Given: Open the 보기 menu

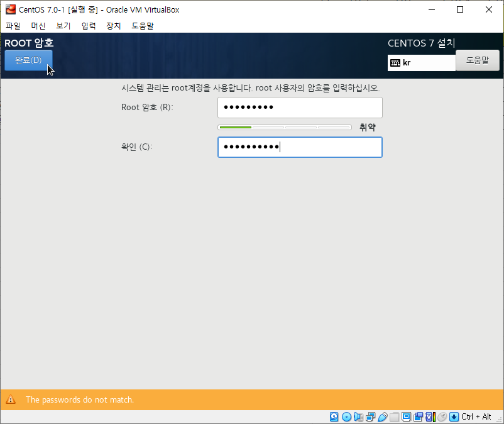Looking at the screenshot, I should click(63, 26).
